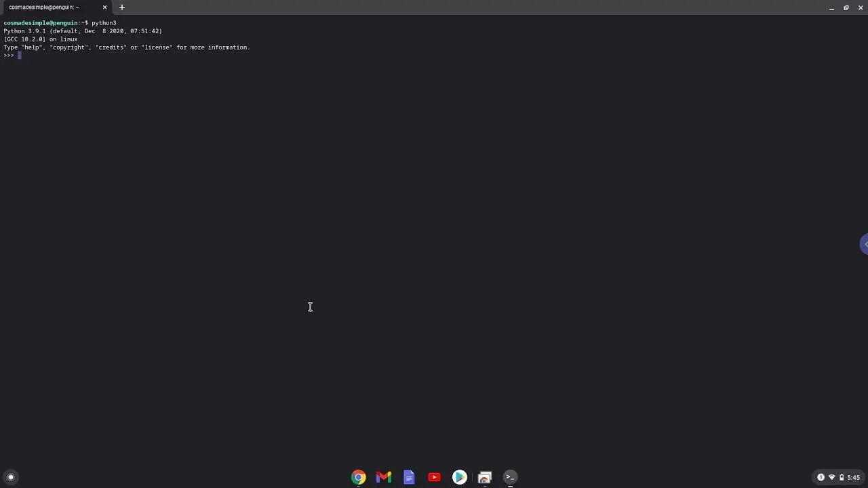Click the Python interpreter prompt line

[9, 55]
